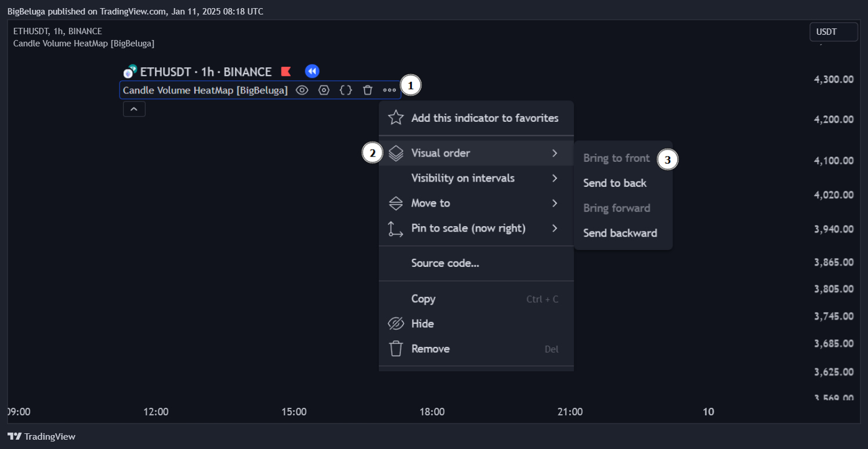Click the layers icon beside Visual order

click(396, 153)
